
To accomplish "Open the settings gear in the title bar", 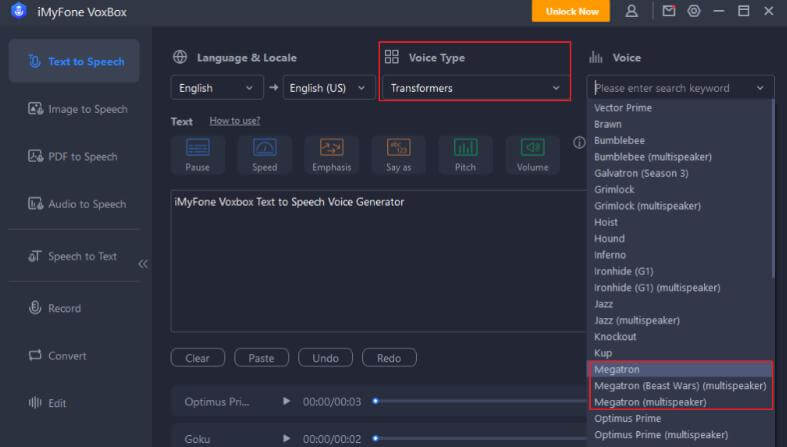I will [x=694, y=11].
